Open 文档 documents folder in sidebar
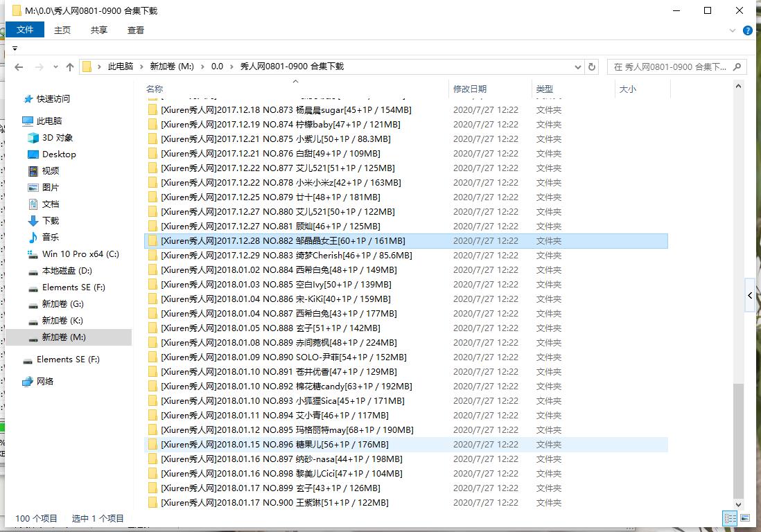 tap(44, 204)
